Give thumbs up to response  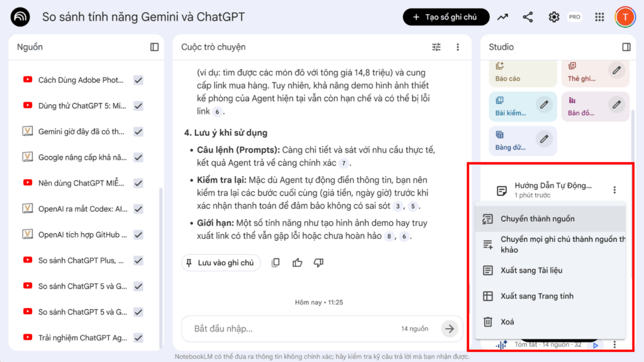point(297,263)
